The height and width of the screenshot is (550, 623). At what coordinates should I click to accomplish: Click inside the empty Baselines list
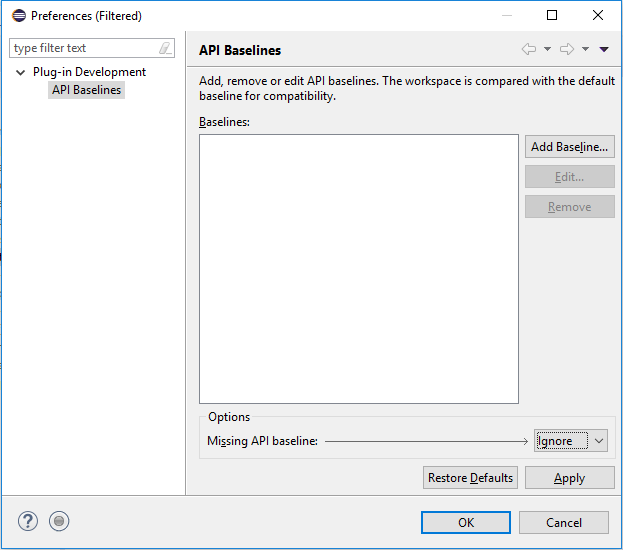359,269
